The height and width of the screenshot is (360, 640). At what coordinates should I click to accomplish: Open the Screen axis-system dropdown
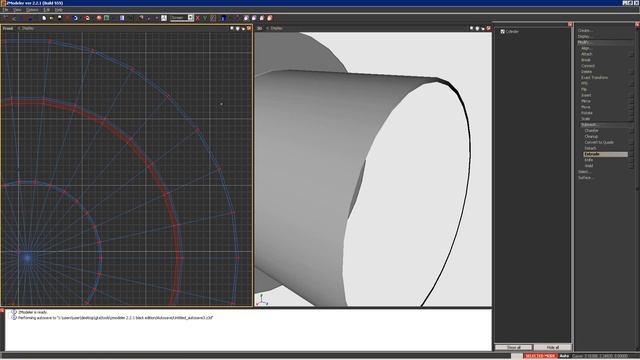(182, 18)
